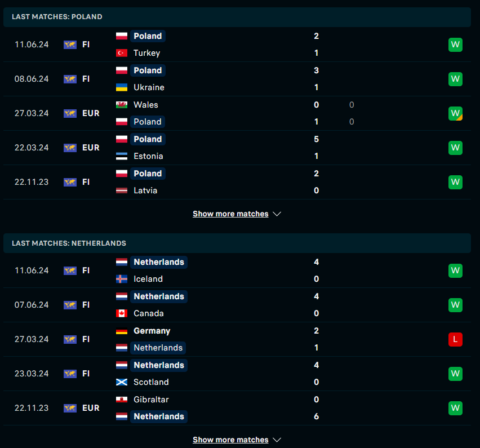The image size is (480, 448).
Task: Click the W result badge for Poland vs Turkey
Action: point(455,45)
